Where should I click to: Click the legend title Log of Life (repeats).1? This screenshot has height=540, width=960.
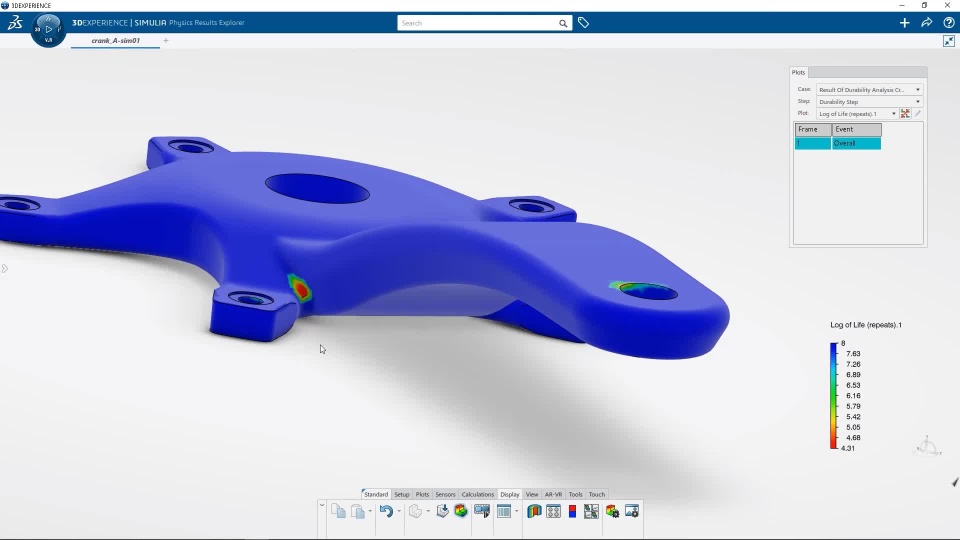click(x=866, y=325)
